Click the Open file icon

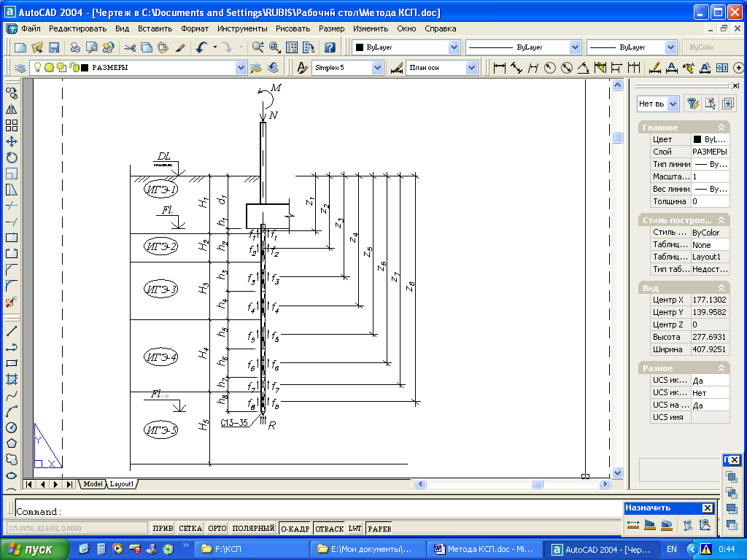point(36,47)
